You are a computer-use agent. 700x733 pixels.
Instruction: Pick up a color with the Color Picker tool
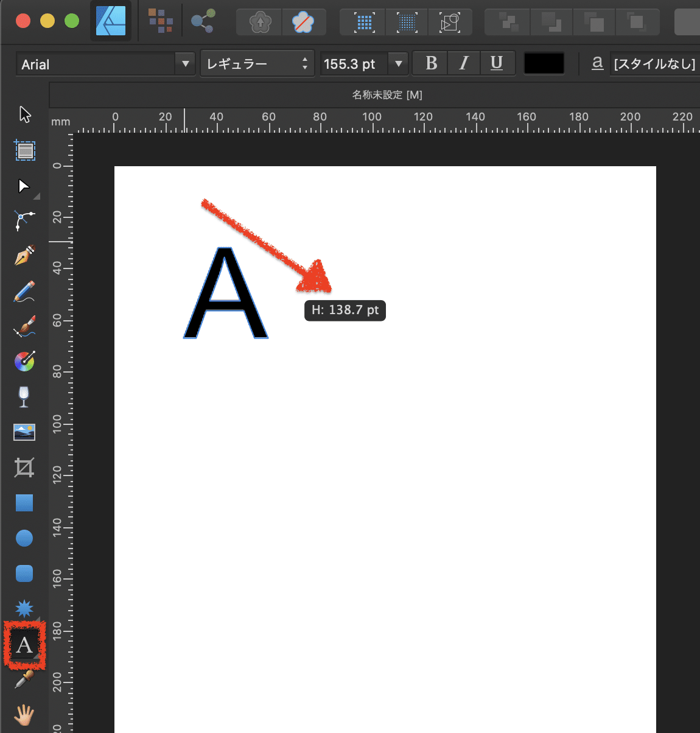[x=24, y=681]
